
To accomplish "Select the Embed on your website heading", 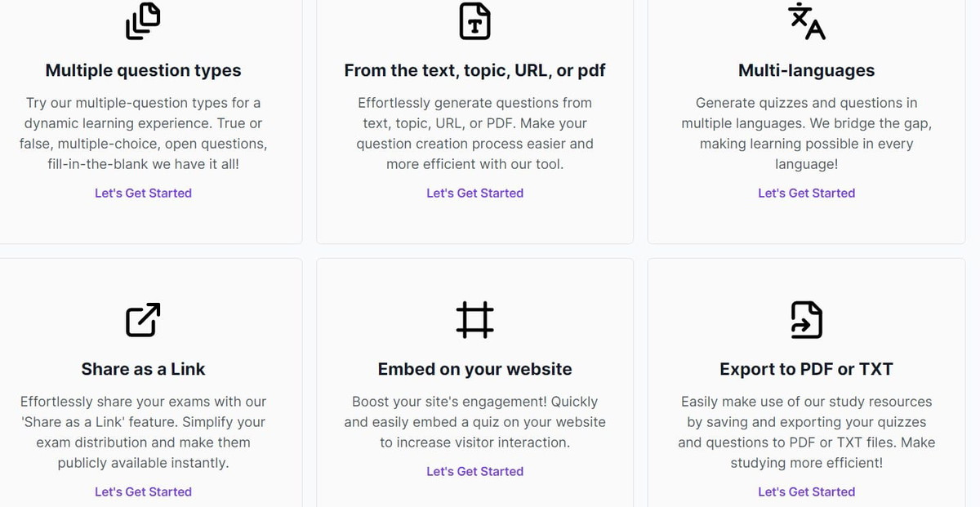I will tap(474, 369).
